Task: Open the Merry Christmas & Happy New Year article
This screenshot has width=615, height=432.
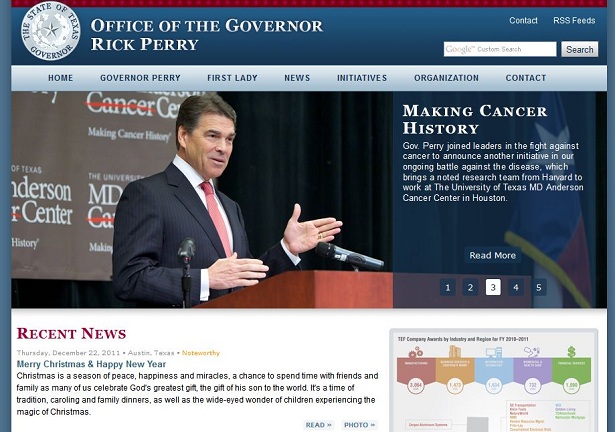Action: coord(91,364)
